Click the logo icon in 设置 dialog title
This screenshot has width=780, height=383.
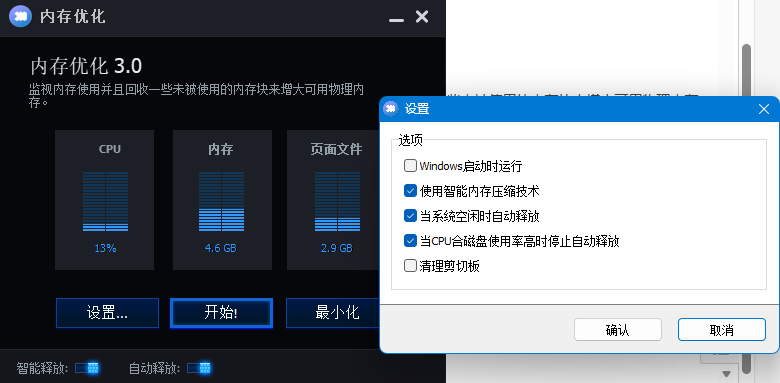point(391,108)
